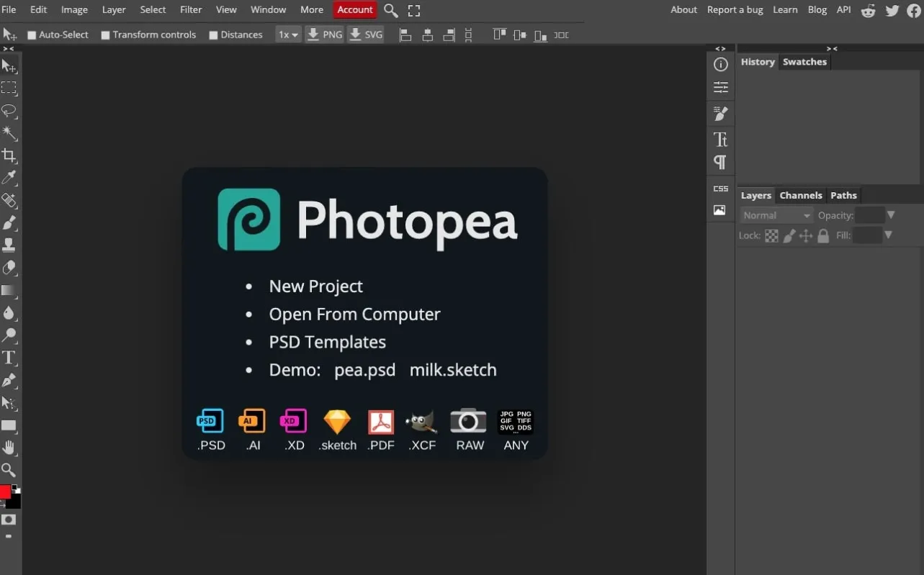Align bottom edges icon
This screenshot has width=924, height=575.
coord(540,35)
